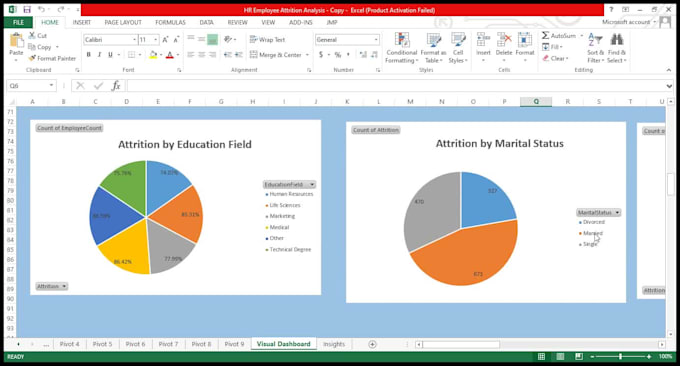Open Sort & Filter menu
680x366 pixels.
pyautogui.click(x=595, y=48)
